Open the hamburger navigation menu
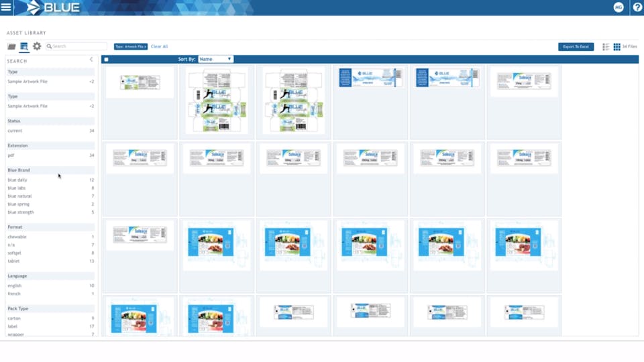 6,7
